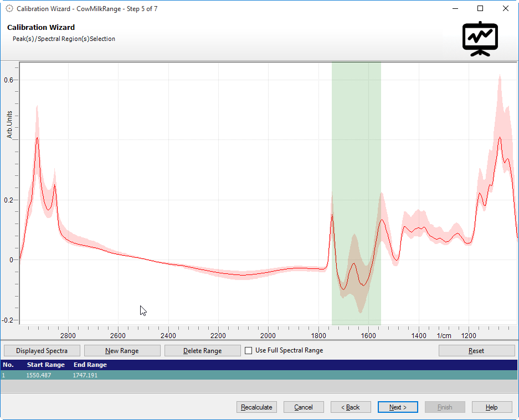519x420 pixels.
Task: Reset the spectral range selection
Action: [x=476, y=351]
